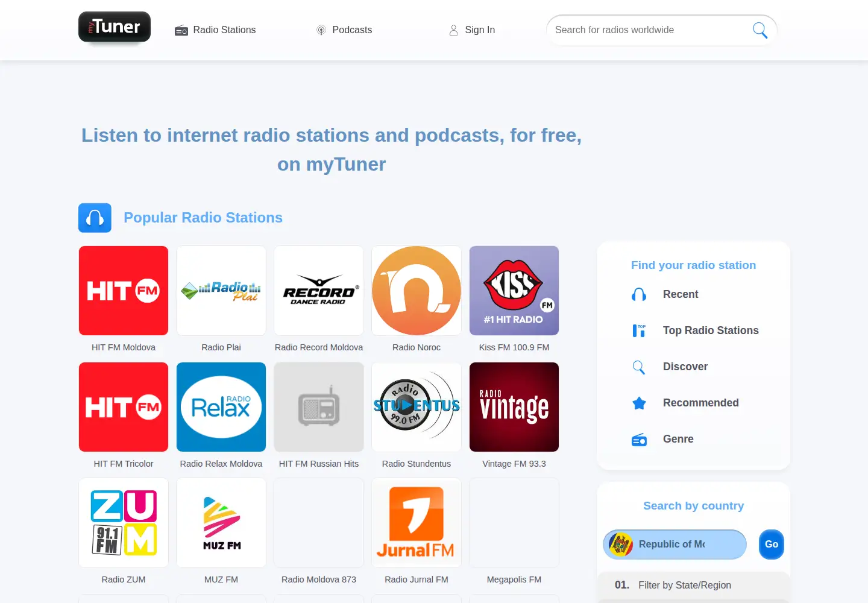Click the Radio Moldova 873 station name
This screenshot has height=603, width=868.
[319, 579]
